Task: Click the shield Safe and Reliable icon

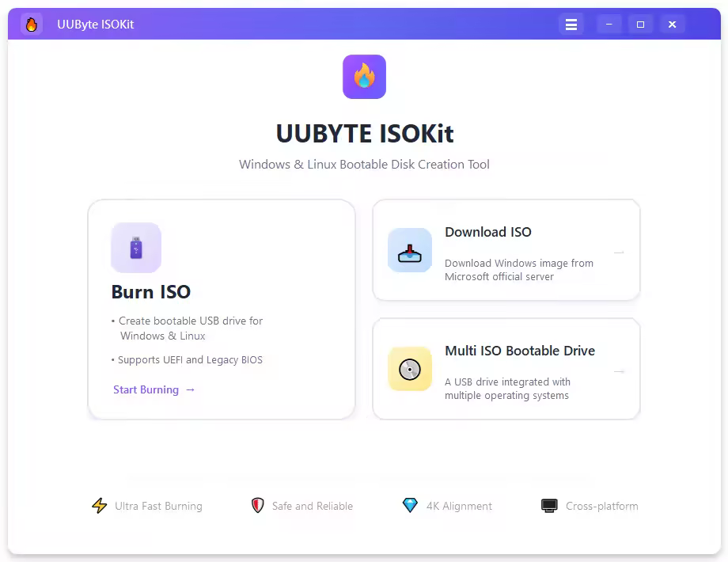Action: (258, 505)
